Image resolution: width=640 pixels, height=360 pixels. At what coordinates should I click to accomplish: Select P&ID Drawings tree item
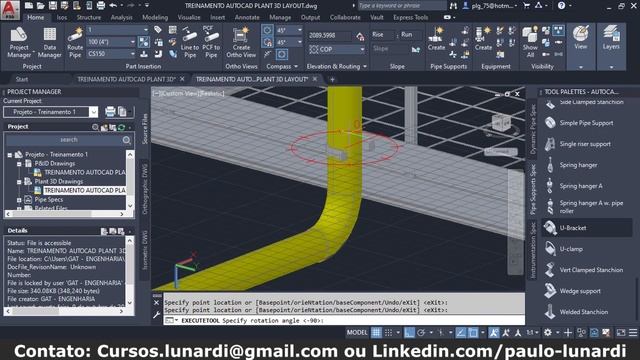[x=55, y=163]
